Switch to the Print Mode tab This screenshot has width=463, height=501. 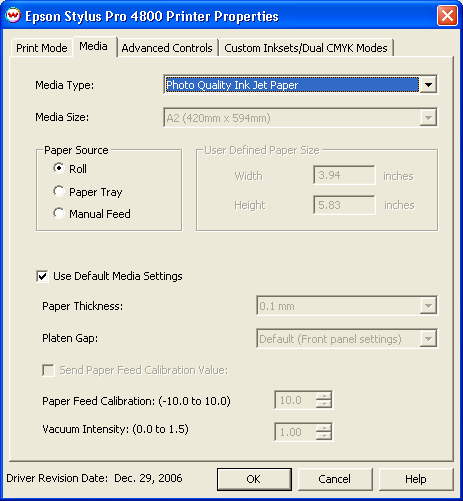(x=42, y=48)
